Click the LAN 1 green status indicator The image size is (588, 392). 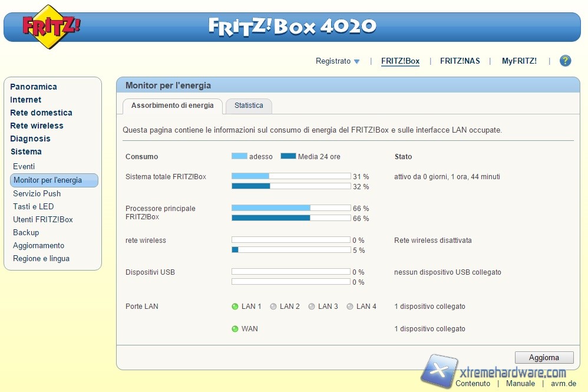pyautogui.click(x=235, y=307)
